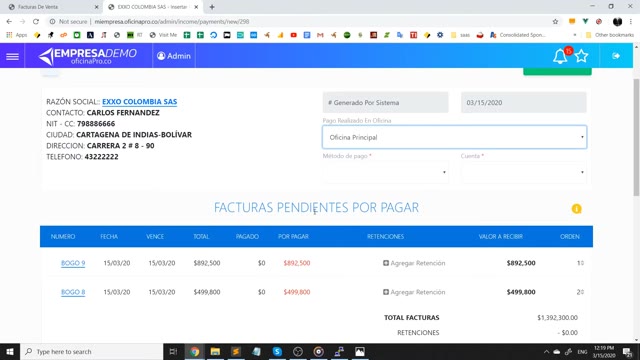Screen dimensions: 640x360
Task: Open invoice BOGO 9 link
Action: (x=73, y=263)
